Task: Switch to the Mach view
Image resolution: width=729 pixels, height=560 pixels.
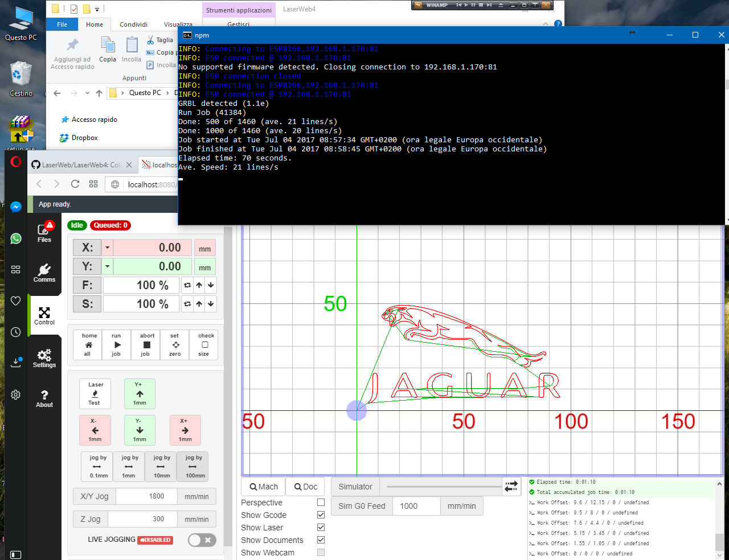Action: [x=263, y=487]
